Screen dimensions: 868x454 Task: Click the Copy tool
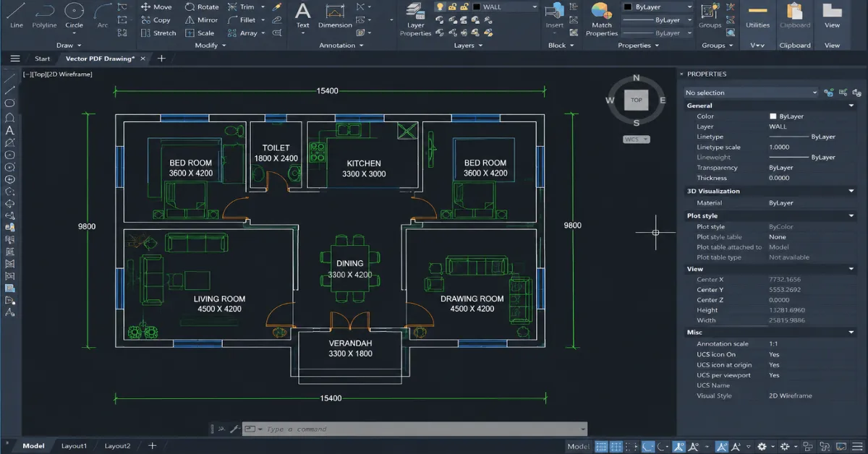[x=156, y=20]
